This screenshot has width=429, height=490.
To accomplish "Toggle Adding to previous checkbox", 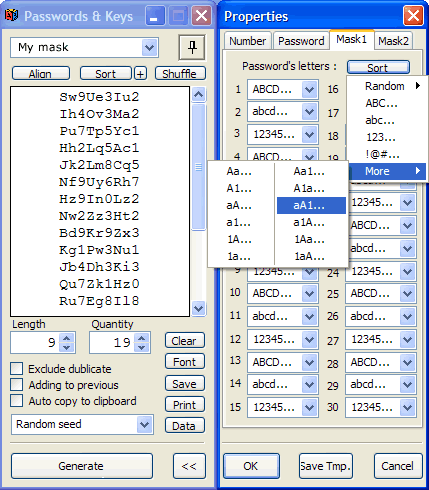I will 16,384.
